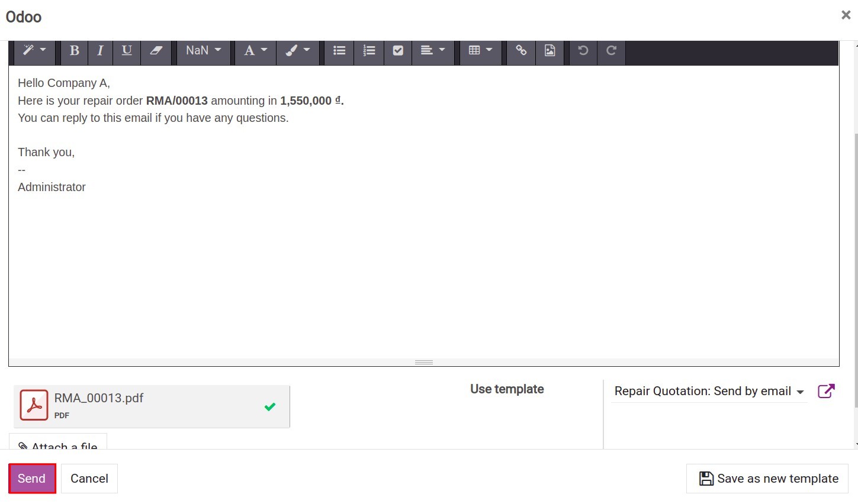Open the Use template dropdown
The height and width of the screenshot is (504, 858).
(x=709, y=391)
